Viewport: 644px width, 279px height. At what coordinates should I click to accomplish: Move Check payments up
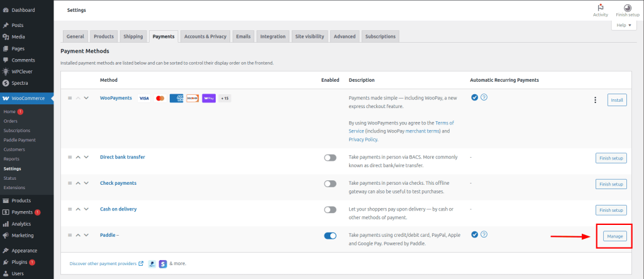point(78,183)
